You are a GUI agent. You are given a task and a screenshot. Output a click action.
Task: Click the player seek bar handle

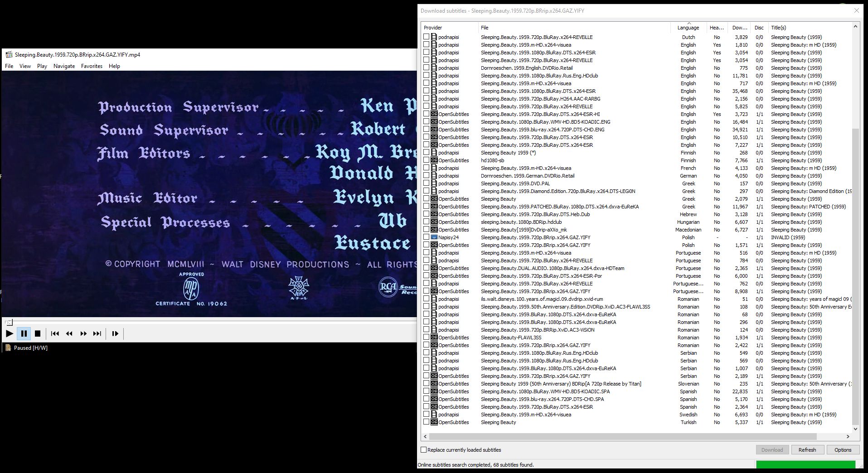tap(9, 322)
